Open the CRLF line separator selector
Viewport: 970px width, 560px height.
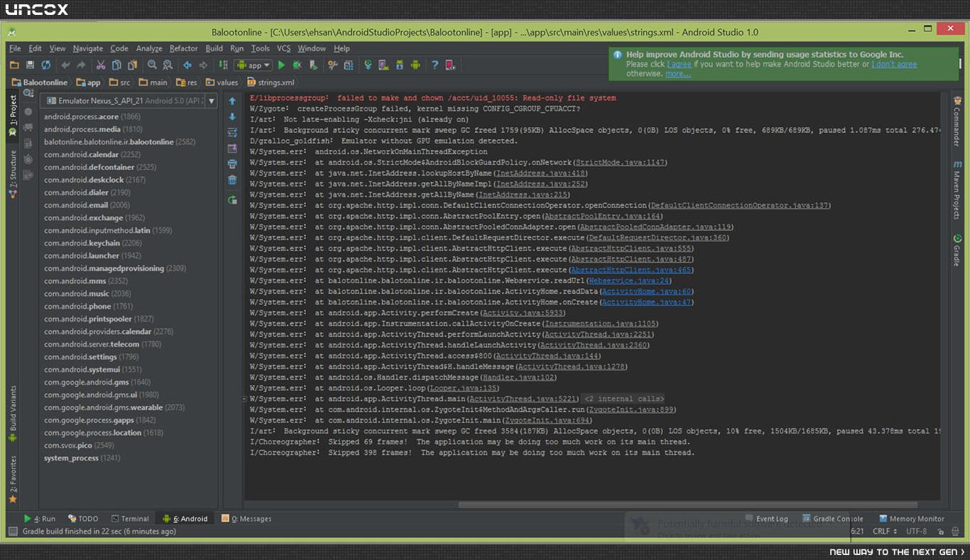pyautogui.click(x=885, y=531)
